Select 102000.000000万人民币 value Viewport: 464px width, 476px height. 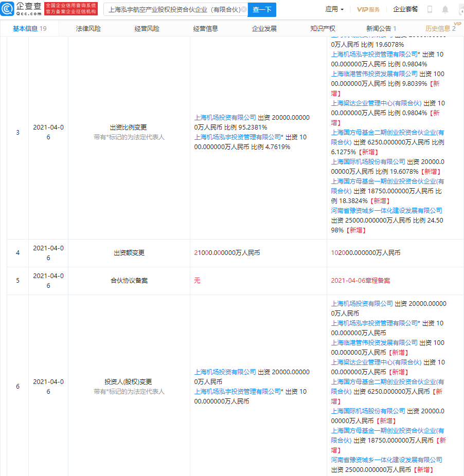coord(366,252)
